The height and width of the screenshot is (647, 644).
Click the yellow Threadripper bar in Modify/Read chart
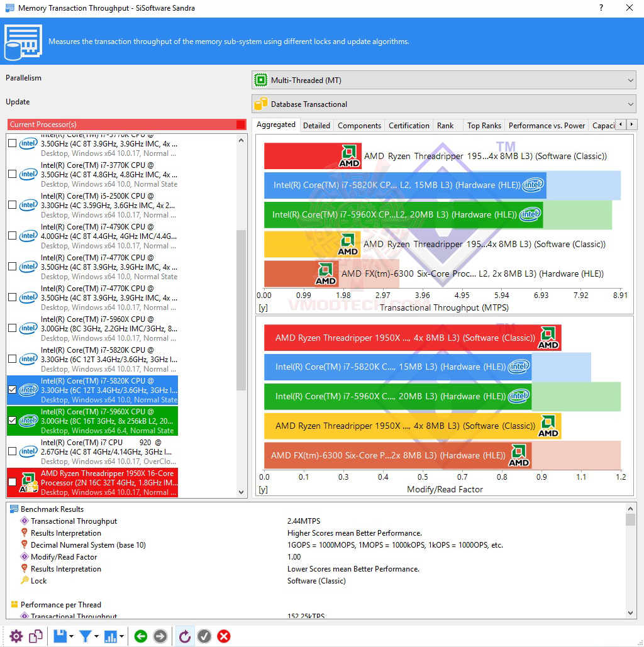[x=413, y=426]
